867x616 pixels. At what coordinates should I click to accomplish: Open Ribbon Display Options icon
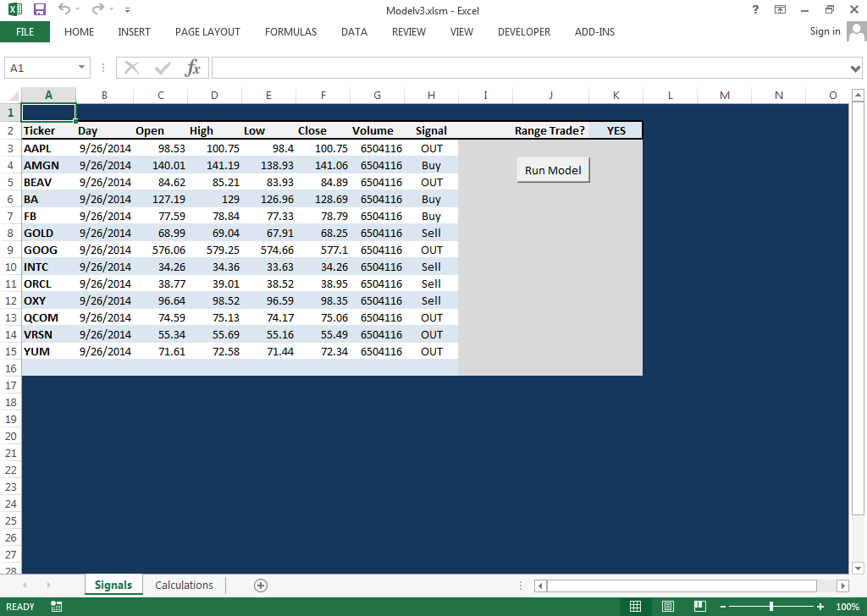(780, 9)
